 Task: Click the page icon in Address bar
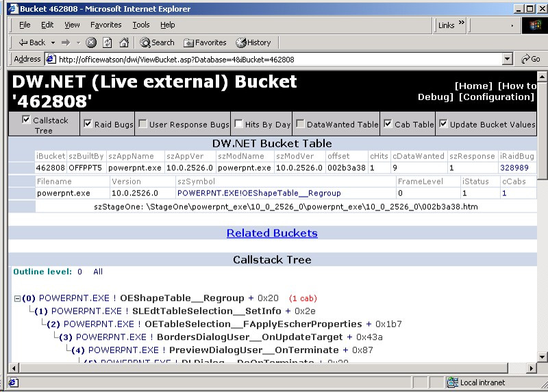coord(51,59)
